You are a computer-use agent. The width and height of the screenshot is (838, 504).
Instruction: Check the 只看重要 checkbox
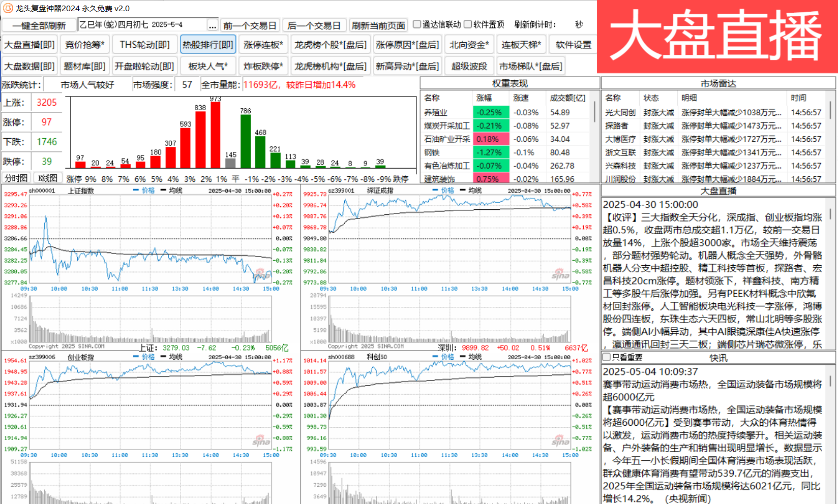tap(606, 357)
